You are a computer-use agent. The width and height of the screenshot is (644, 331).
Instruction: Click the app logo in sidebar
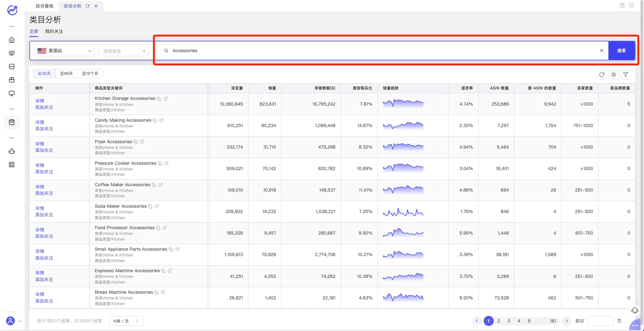(x=12, y=10)
